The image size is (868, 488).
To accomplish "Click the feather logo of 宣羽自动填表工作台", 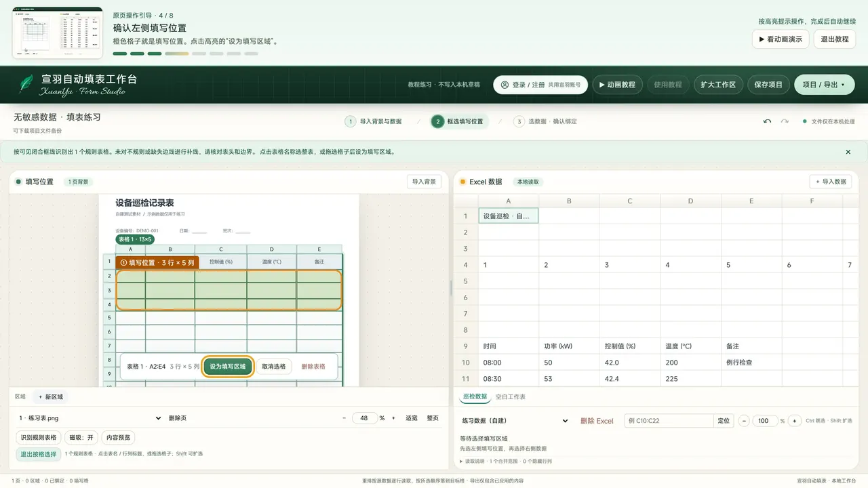I will (26, 84).
